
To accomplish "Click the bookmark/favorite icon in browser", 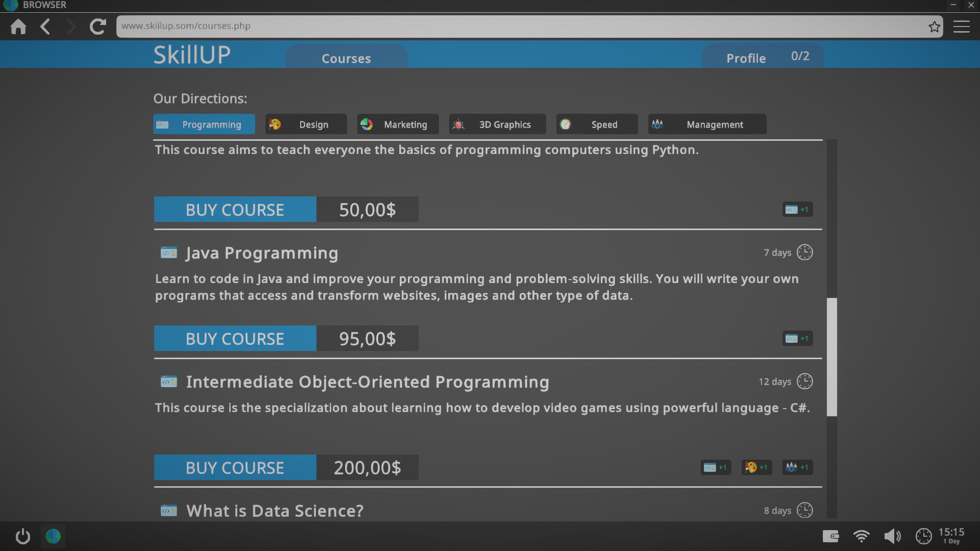I will pos(935,26).
